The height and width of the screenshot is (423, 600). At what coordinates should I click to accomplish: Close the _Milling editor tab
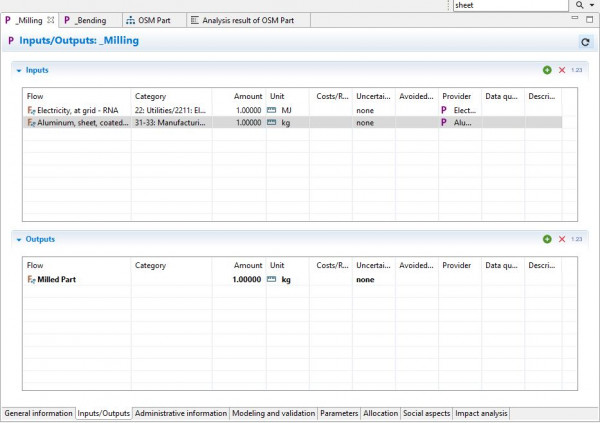[51, 20]
